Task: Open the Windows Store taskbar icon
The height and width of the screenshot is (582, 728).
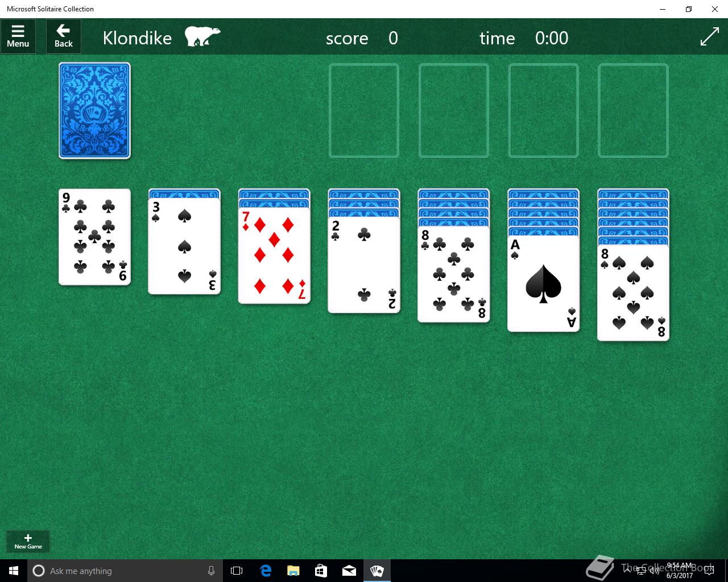Action: pos(321,571)
